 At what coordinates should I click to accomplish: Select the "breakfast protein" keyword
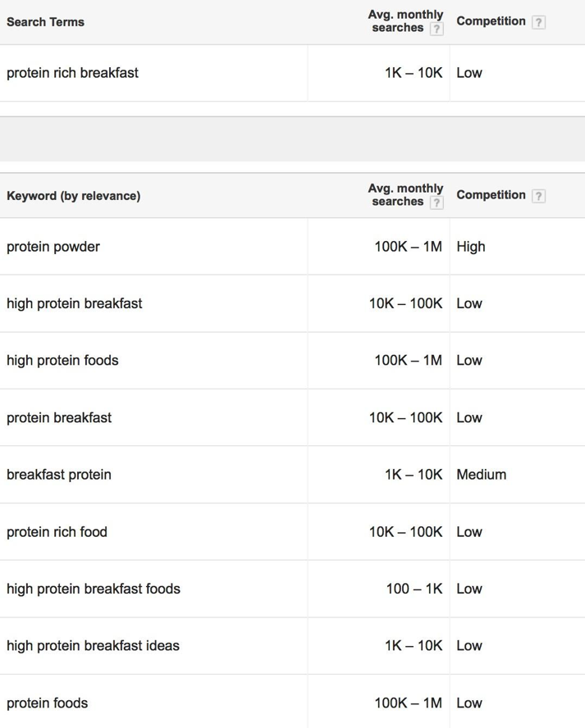(x=59, y=475)
